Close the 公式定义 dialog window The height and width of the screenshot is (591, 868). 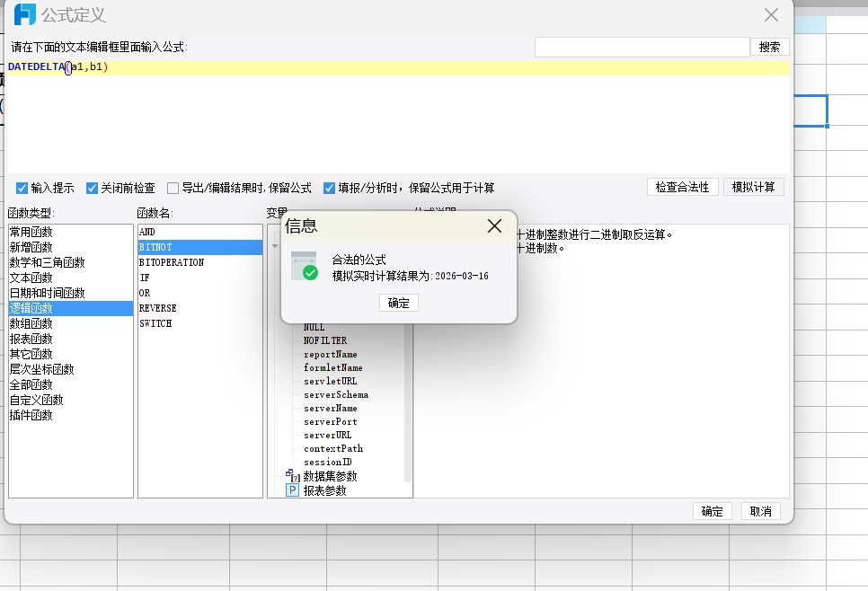tap(771, 15)
